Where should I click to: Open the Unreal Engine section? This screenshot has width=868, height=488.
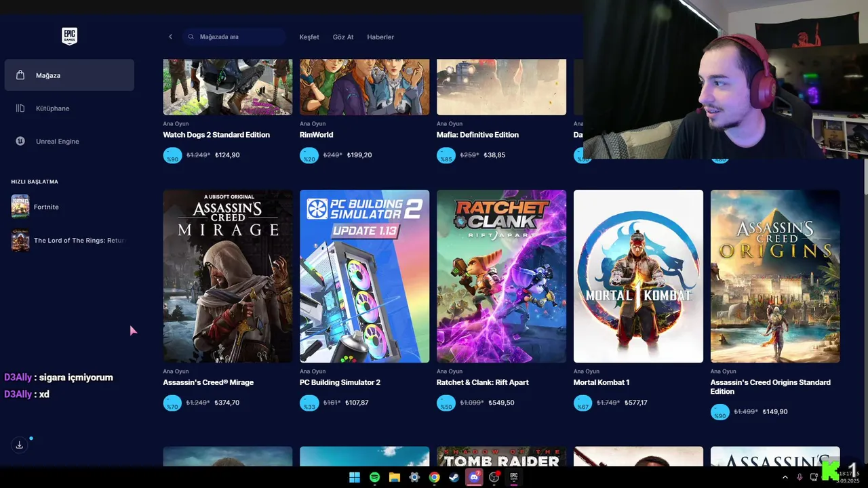(69, 141)
